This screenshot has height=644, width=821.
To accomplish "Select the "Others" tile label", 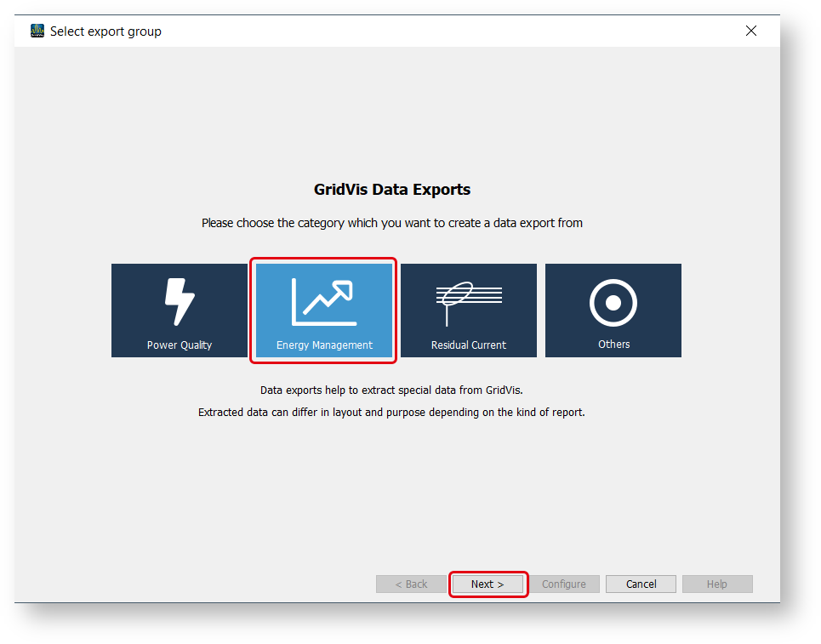I will (613, 345).
